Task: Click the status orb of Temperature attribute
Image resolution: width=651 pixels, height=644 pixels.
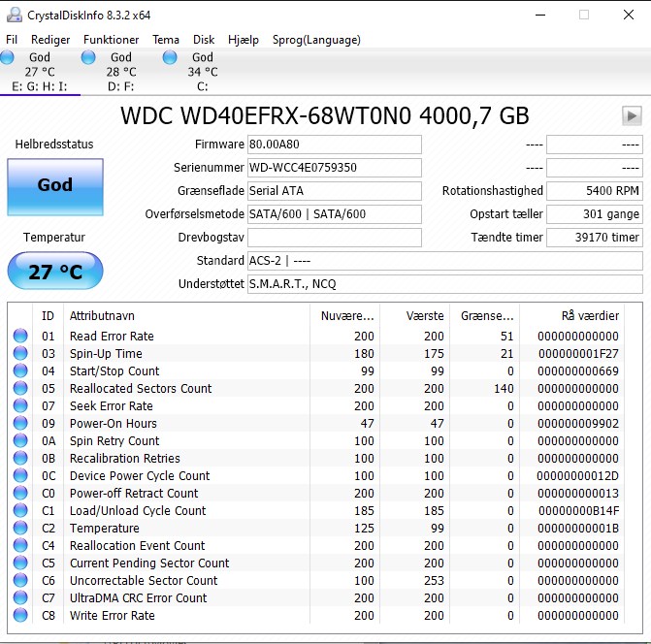Action: (x=20, y=528)
